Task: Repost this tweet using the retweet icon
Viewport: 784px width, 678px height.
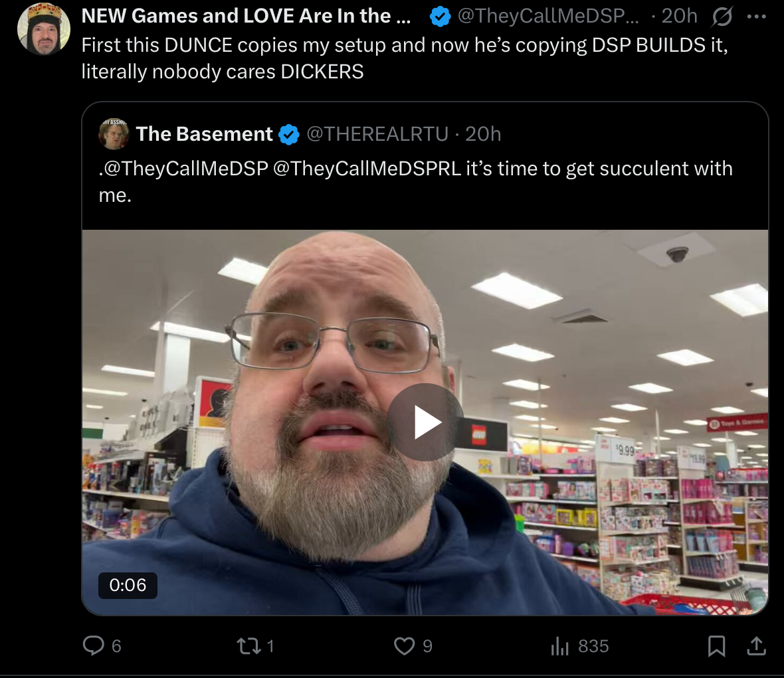Action: pos(249,645)
